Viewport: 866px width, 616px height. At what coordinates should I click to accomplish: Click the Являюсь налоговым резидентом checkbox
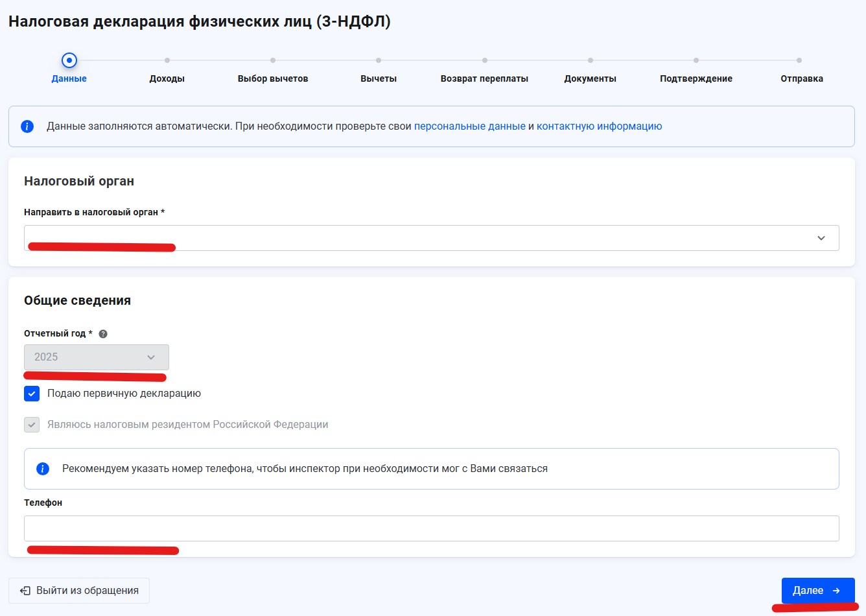[x=32, y=425]
